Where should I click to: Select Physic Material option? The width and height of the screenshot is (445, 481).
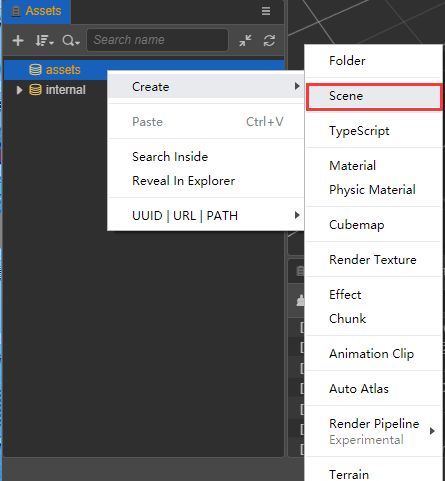click(373, 190)
